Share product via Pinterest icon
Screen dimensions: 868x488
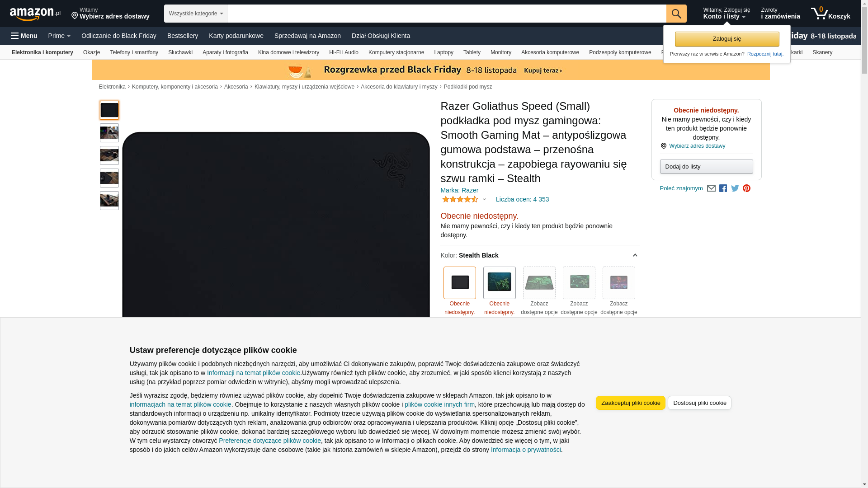[746, 188]
